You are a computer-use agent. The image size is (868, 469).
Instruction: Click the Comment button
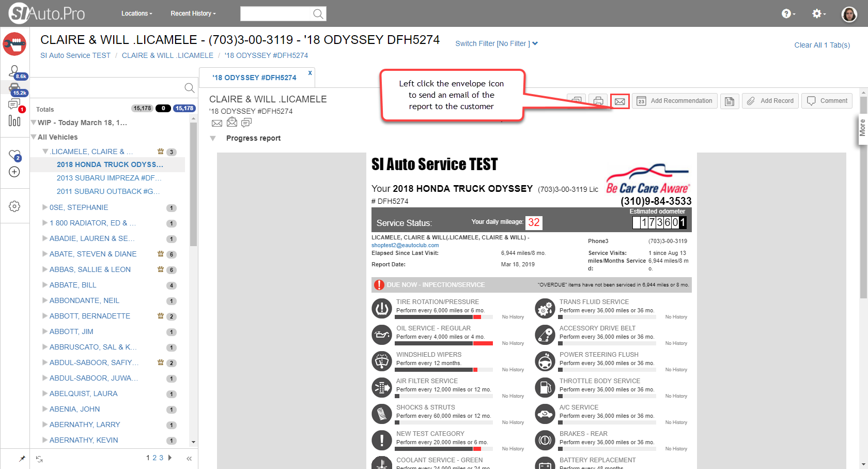[827, 101]
